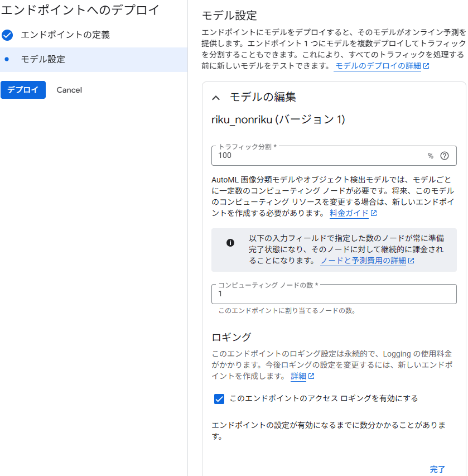Click the モデル設定 page heading

pos(229,16)
